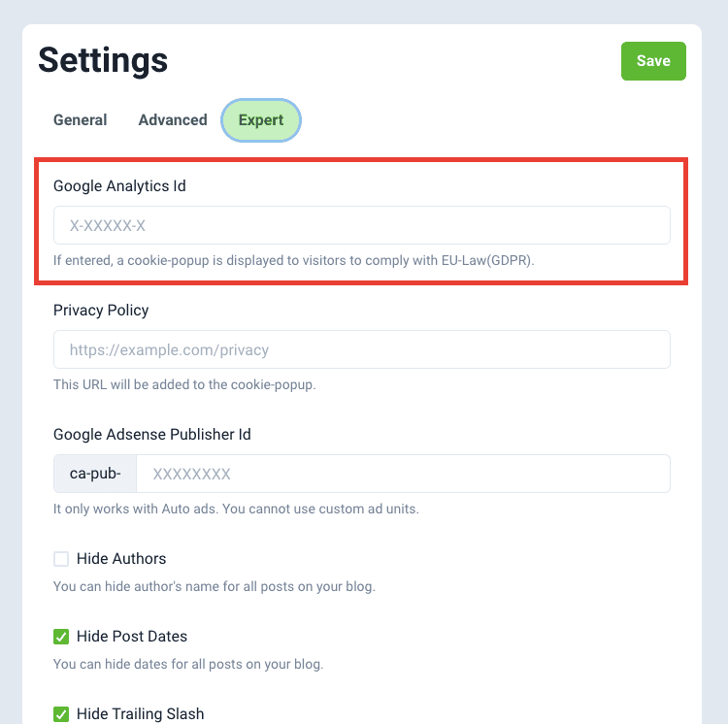Click the Google Adsense Publisher Id label
The width and height of the screenshot is (728, 724).
tap(152, 434)
